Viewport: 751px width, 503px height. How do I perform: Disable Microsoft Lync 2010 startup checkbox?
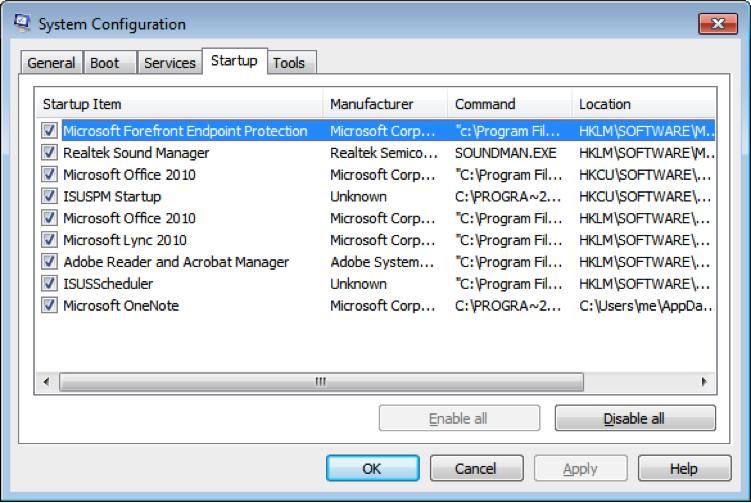click(x=49, y=240)
